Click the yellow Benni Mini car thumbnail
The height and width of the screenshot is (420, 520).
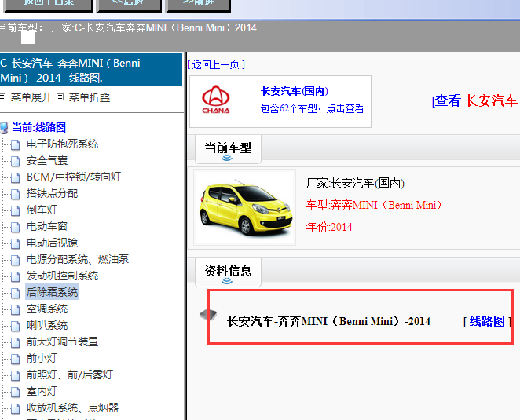(245, 207)
